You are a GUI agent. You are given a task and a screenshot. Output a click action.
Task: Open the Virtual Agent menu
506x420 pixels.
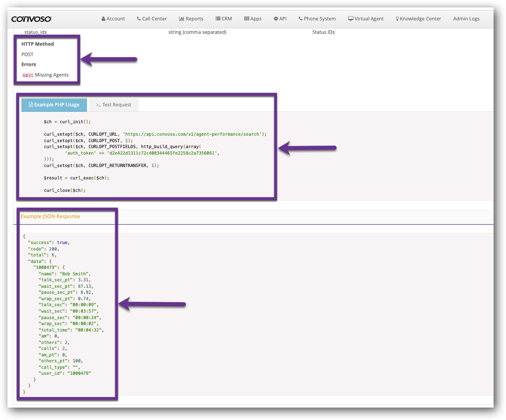coord(366,19)
